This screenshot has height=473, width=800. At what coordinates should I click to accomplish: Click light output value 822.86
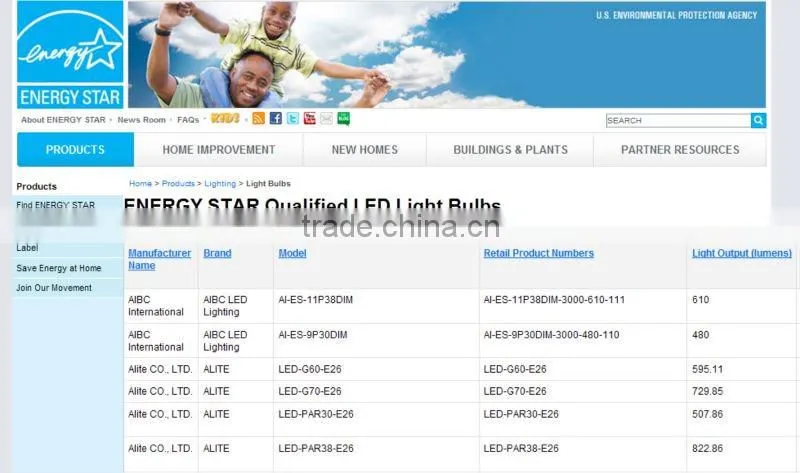click(x=708, y=449)
